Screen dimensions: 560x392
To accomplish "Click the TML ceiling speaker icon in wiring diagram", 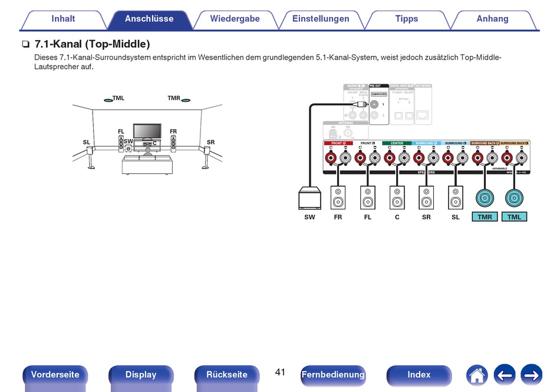I will (514, 198).
